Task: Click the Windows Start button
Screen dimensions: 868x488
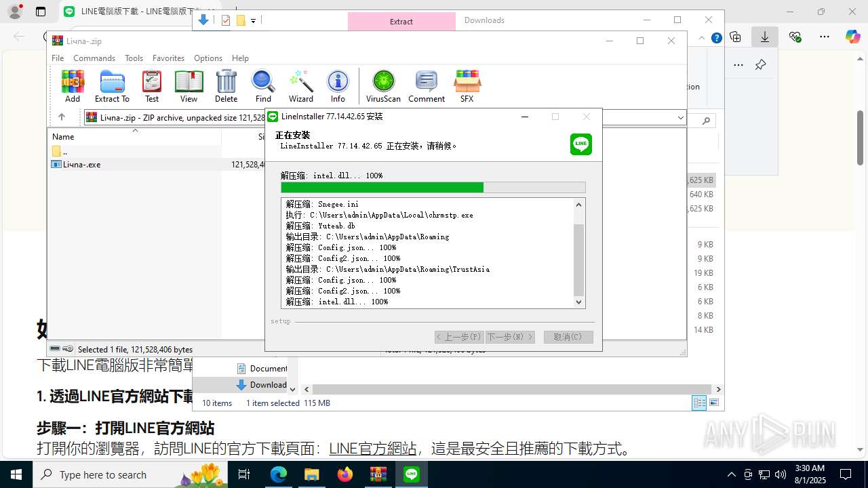Action: (16, 474)
